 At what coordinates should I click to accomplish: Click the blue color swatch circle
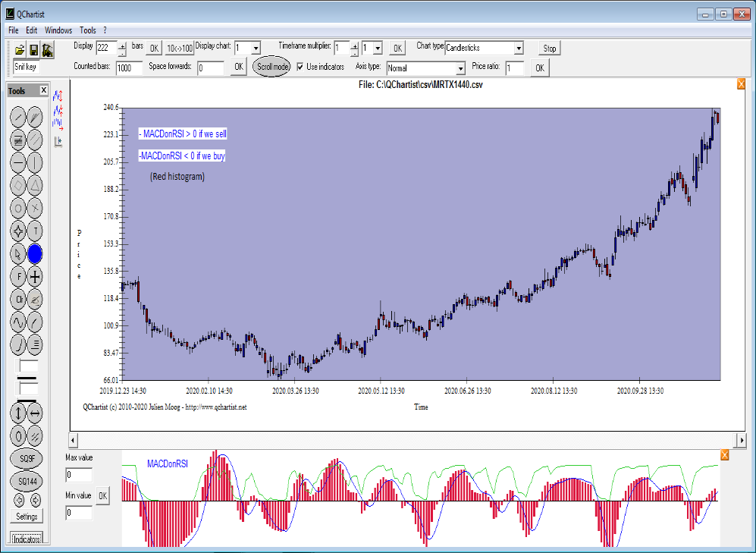click(36, 254)
